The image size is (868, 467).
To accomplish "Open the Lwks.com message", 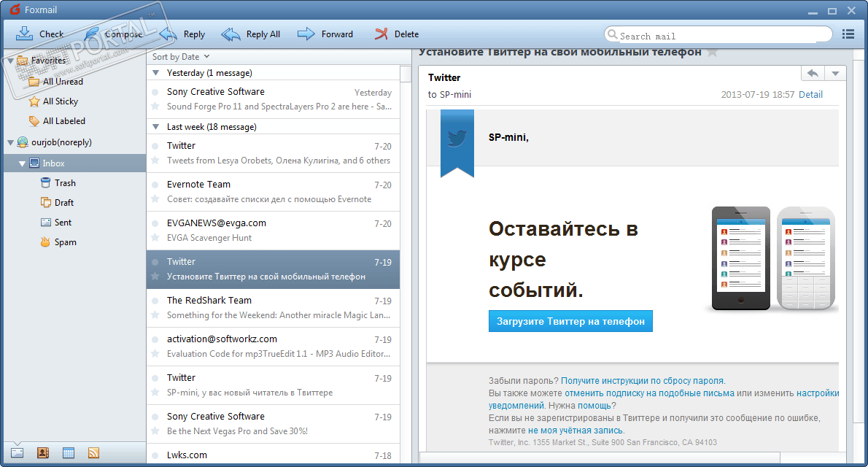I will coord(273,455).
